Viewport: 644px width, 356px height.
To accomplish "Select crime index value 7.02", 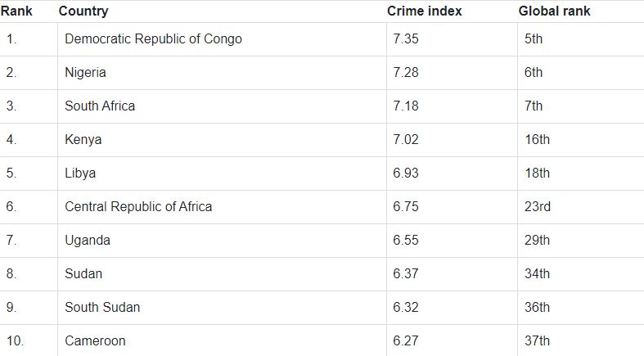I will [x=406, y=140].
